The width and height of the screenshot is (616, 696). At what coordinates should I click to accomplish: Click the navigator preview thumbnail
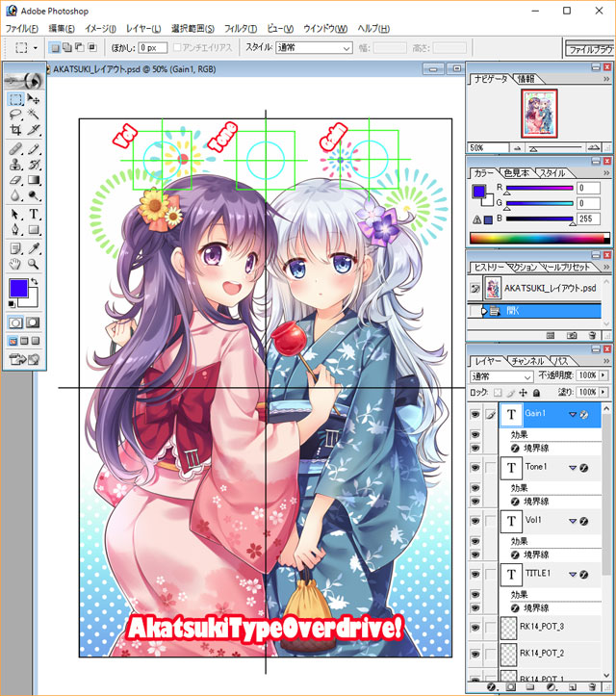tap(539, 114)
